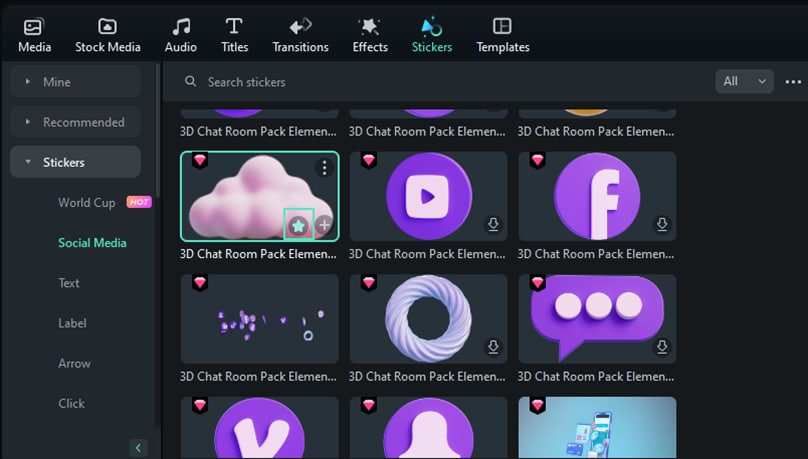The width and height of the screenshot is (808, 459).
Task: Select the purple user avatar sticker
Action: coord(428,428)
